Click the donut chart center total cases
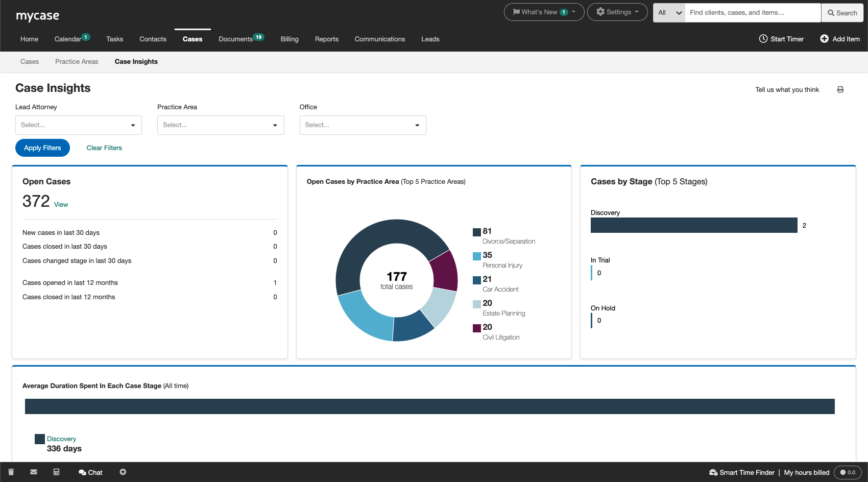This screenshot has width=868, height=482. coord(397,280)
